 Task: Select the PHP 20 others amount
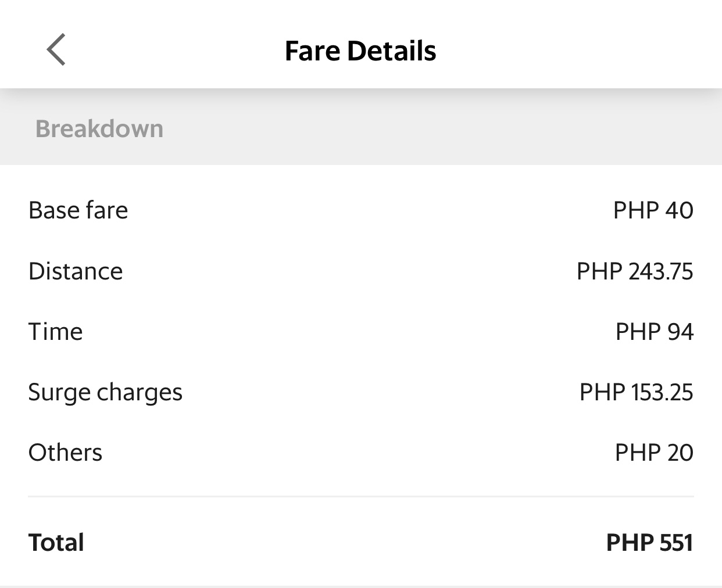point(654,453)
